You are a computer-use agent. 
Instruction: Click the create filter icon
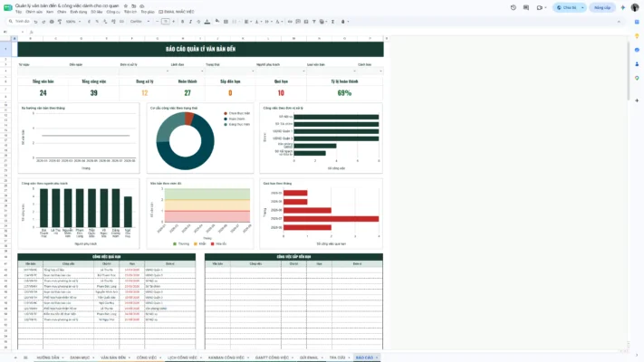pos(314,22)
